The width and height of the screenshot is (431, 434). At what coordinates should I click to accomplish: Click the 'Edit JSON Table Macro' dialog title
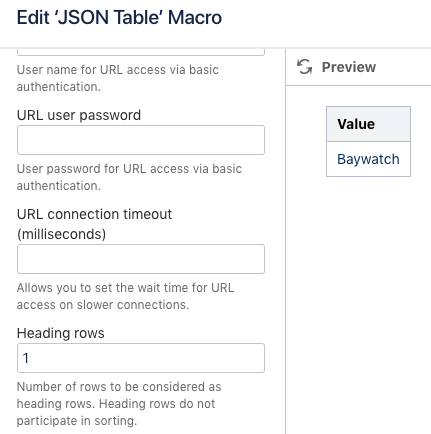click(x=119, y=17)
